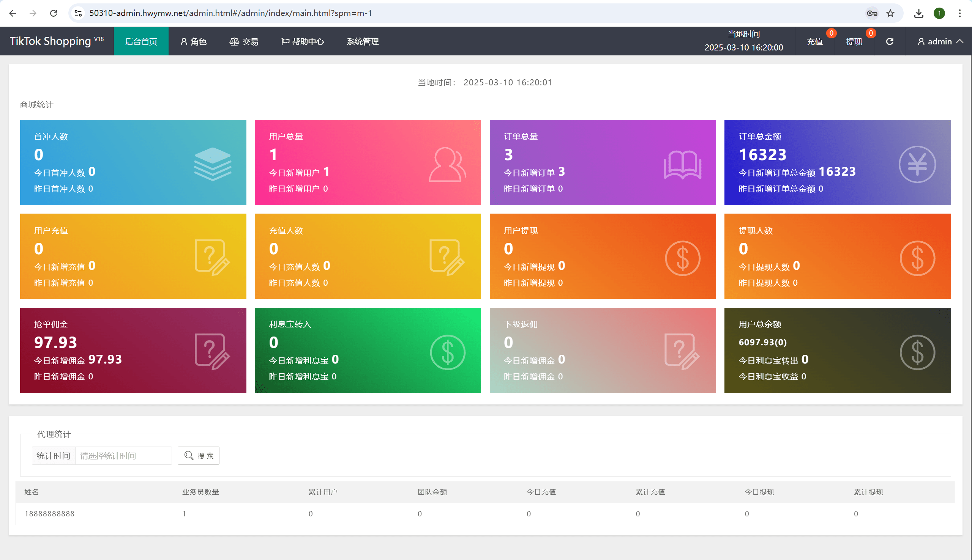Click the admin user profile icon
Screen dimensions: 972x560
click(920, 41)
